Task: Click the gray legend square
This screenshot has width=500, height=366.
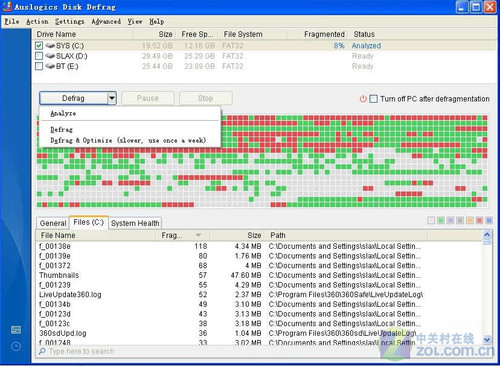Action: (x=460, y=220)
